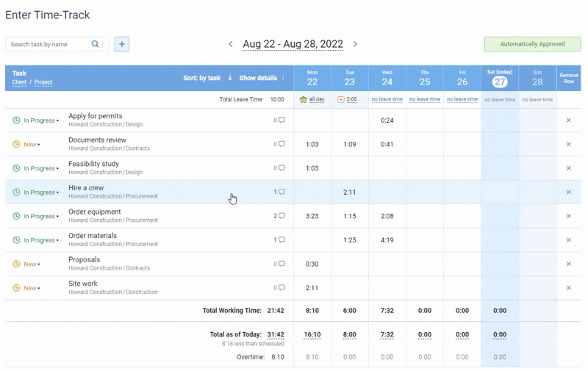Go to the previous week arrow
The width and height of the screenshot is (588, 371).
pos(231,44)
